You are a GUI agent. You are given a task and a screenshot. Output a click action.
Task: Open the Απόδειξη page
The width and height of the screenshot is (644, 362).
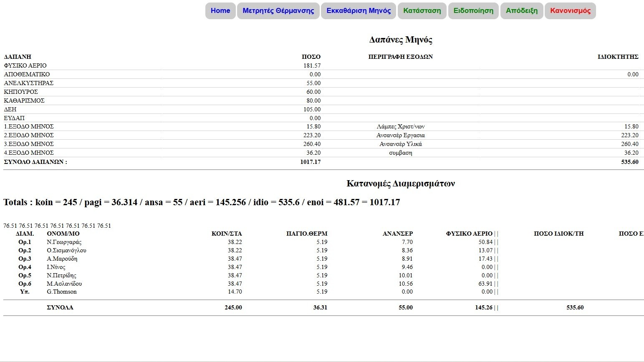522,11
